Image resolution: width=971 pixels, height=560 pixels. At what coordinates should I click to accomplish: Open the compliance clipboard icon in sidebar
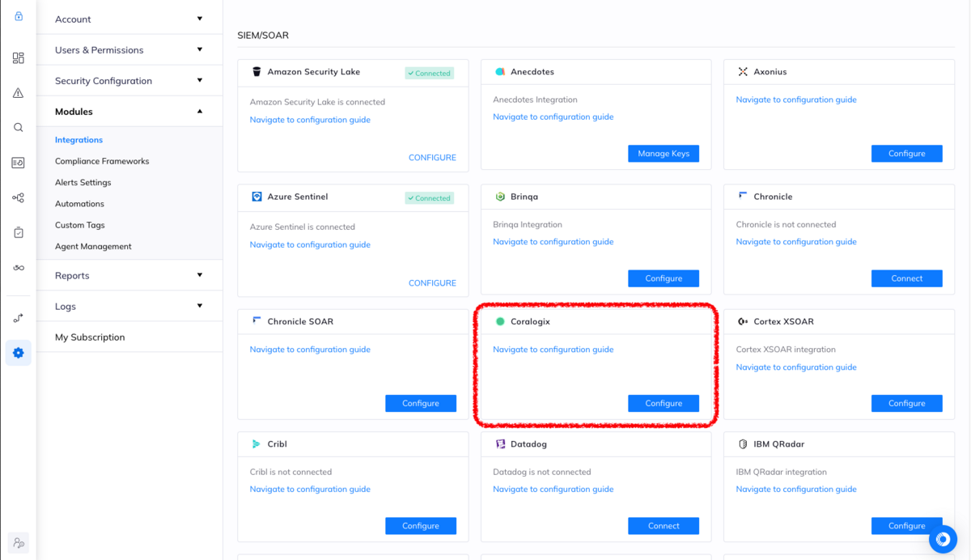pyautogui.click(x=19, y=232)
